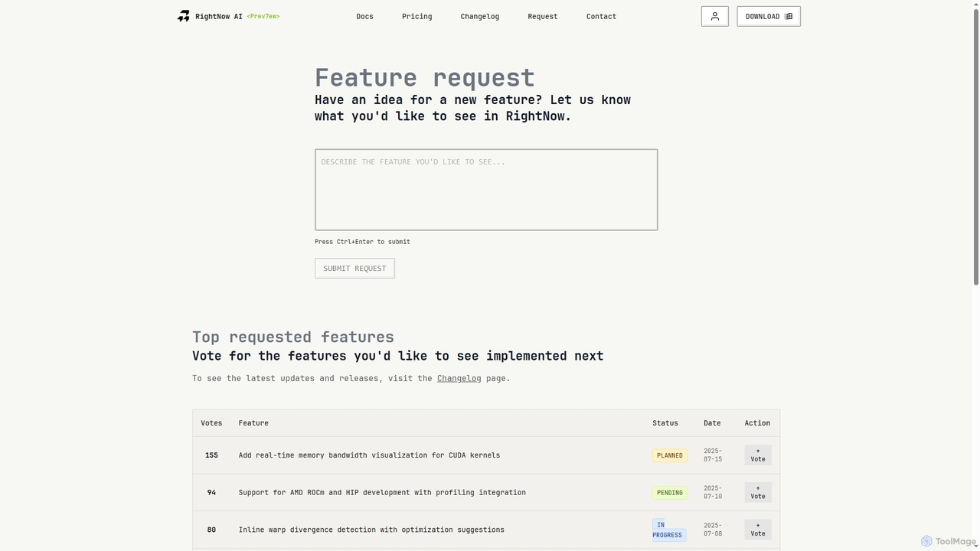
Task: Click 'Support for AMD ROCm and HIP' text
Action: pyautogui.click(x=382, y=493)
